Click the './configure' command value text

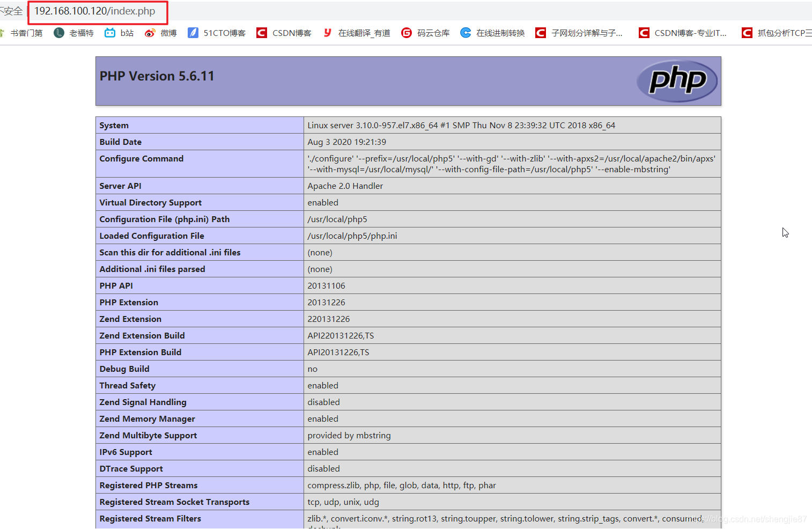[x=511, y=164]
